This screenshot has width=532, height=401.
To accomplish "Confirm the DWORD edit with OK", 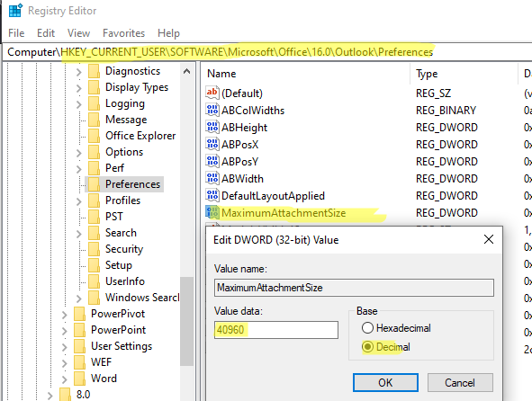I will [x=385, y=383].
